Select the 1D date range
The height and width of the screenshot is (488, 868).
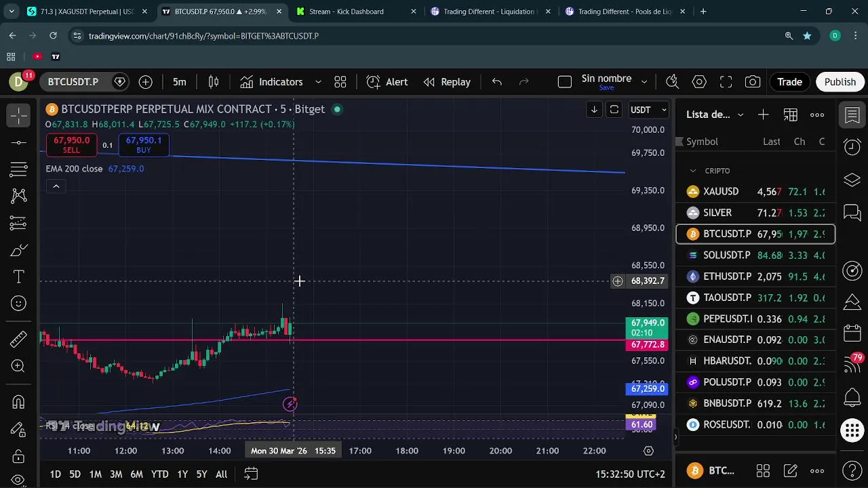coord(55,474)
